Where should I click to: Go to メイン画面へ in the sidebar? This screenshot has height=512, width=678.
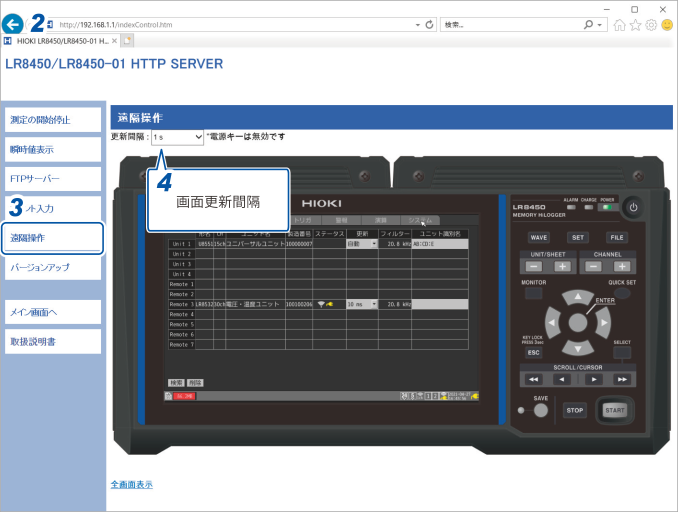[x=53, y=312]
